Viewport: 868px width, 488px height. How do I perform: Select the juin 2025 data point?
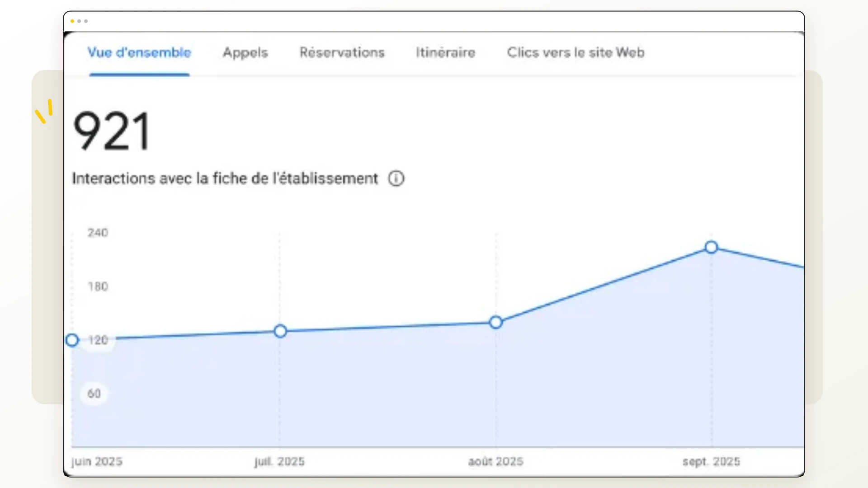point(72,340)
